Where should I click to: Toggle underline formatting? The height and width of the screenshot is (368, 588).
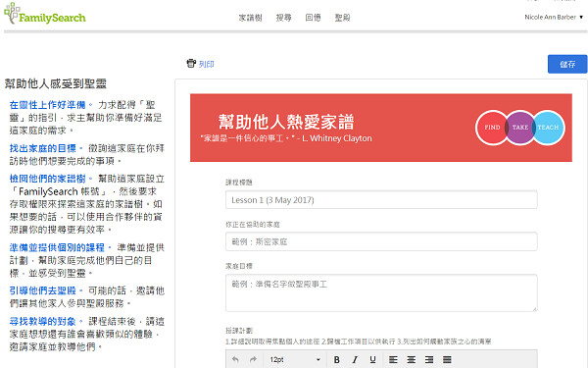(372, 359)
